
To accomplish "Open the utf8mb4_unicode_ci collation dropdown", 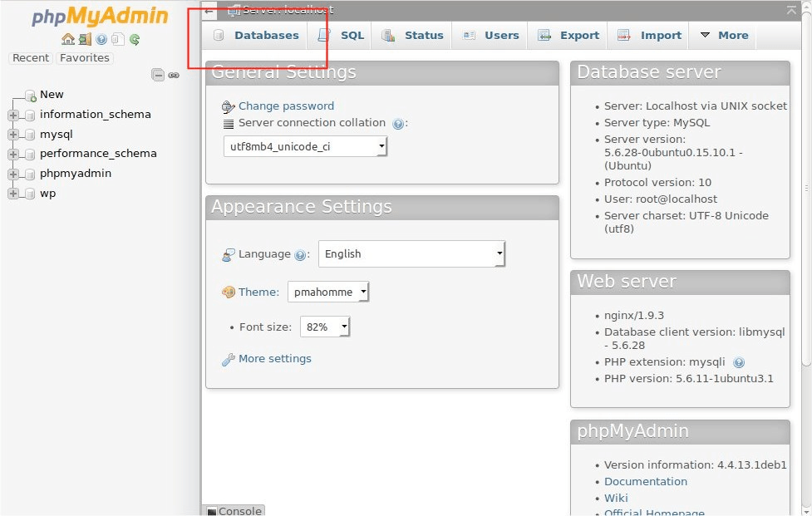I will pyautogui.click(x=305, y=146).
